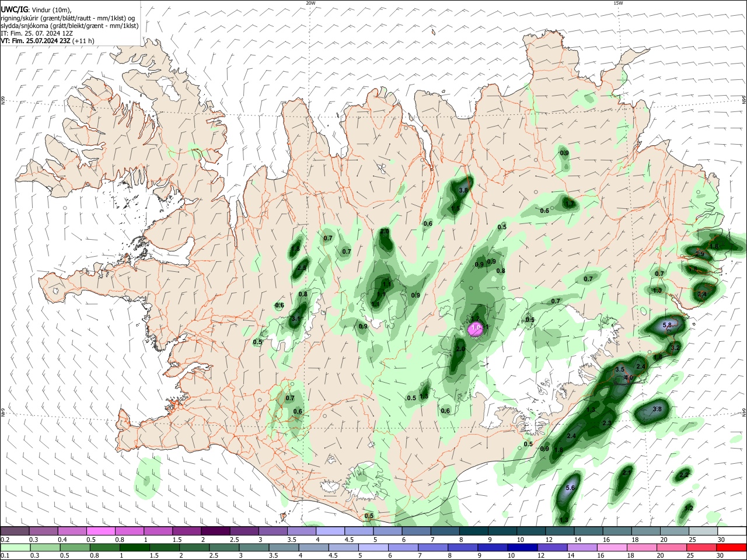
Task: Click the 3.2 precipitation label
Action: click(675, 348)
